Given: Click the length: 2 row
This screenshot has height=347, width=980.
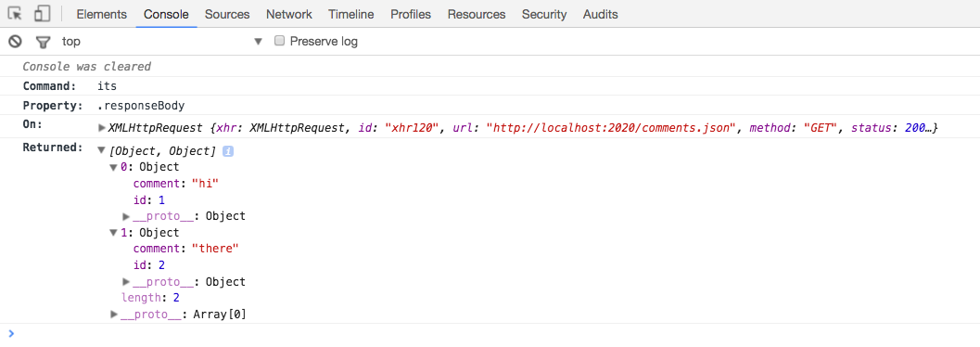Looking at the screenshot, I should click(150, 298).
